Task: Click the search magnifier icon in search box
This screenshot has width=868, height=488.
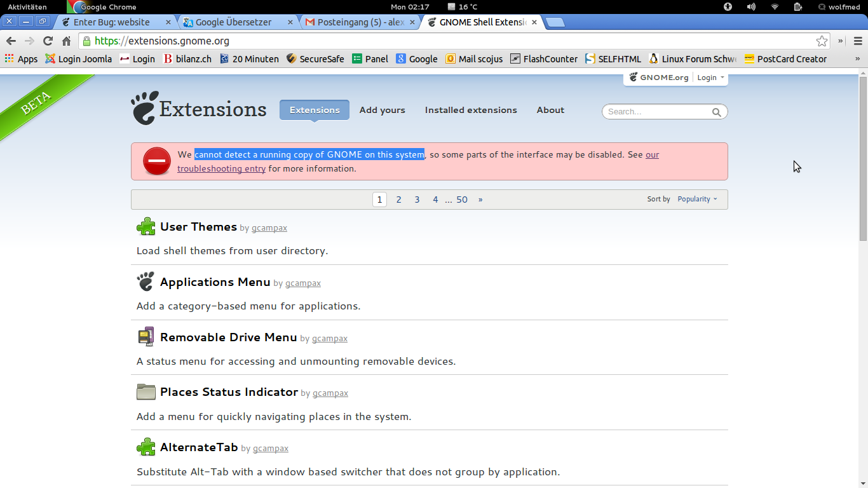Action: [716, 112]
